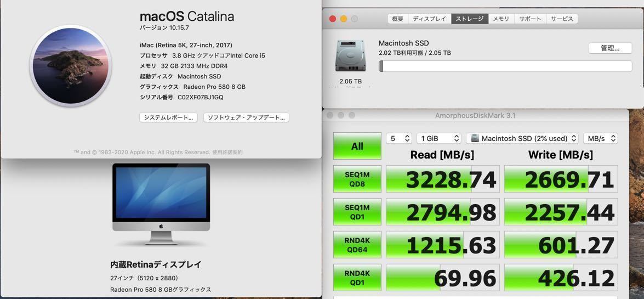Run the RND4K QD64 test
Image resolution: width=644 pixels, height=299 pixels.
[357, 245]
